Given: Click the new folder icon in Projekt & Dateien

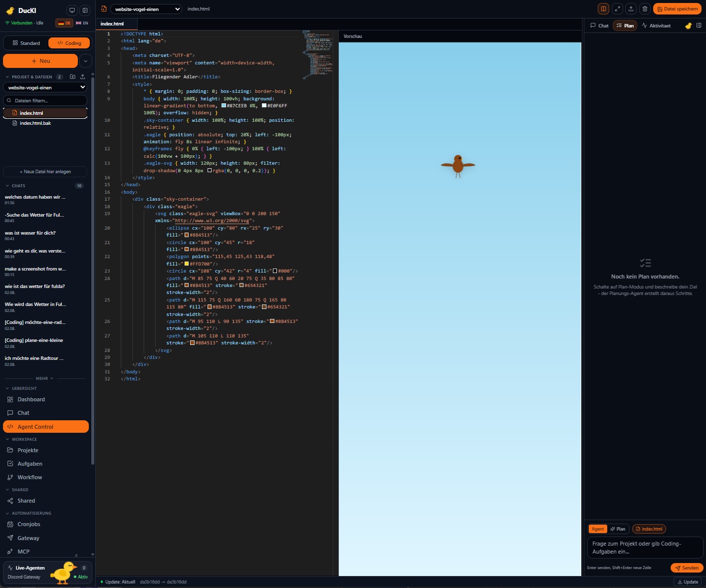Looking at the screenshot, I should click(x=73, y=77).
